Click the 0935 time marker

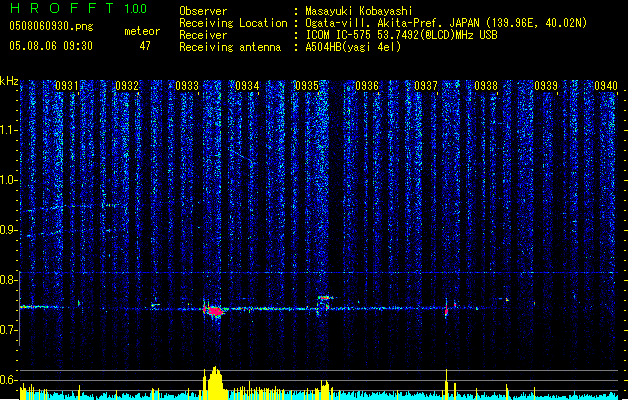(x=306, y=86)
